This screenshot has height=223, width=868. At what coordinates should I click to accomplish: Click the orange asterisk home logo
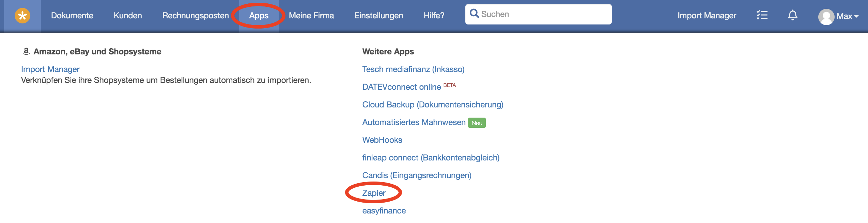coord(22,16)
